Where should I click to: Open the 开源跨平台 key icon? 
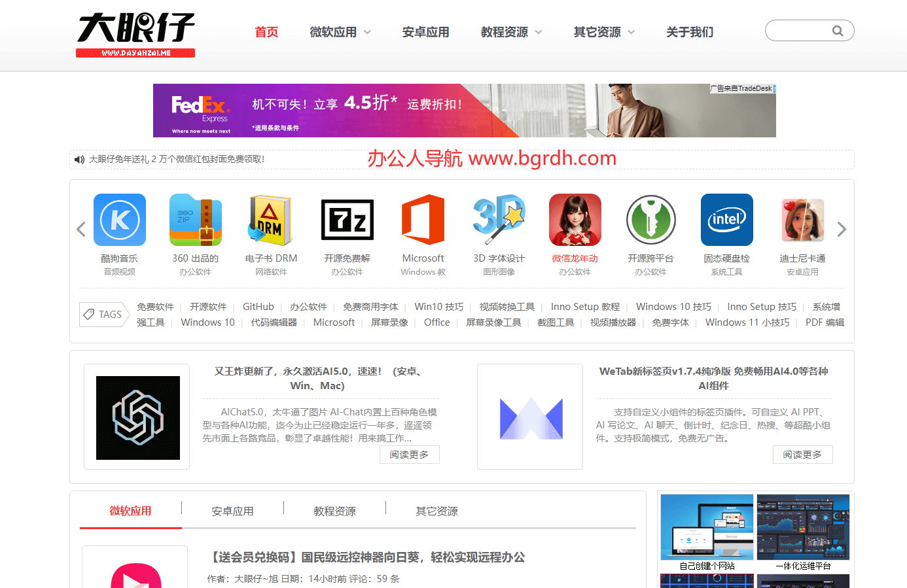(x=651, y=220)
